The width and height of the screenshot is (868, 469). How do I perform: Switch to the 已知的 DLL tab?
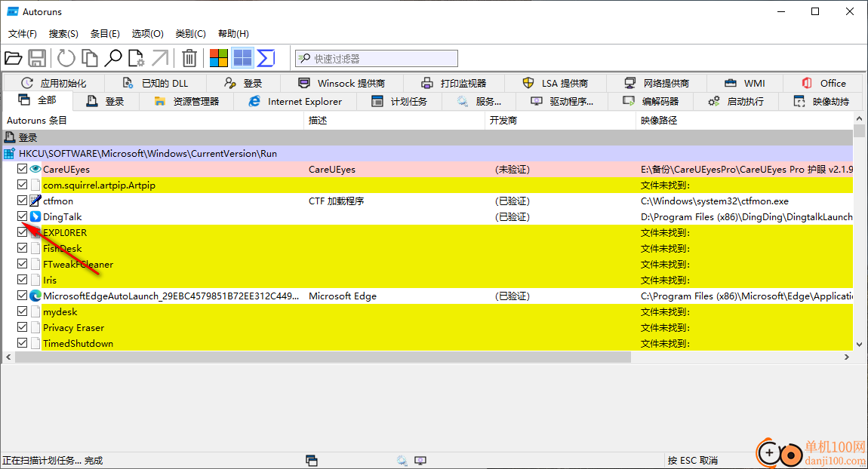(155, 83)
